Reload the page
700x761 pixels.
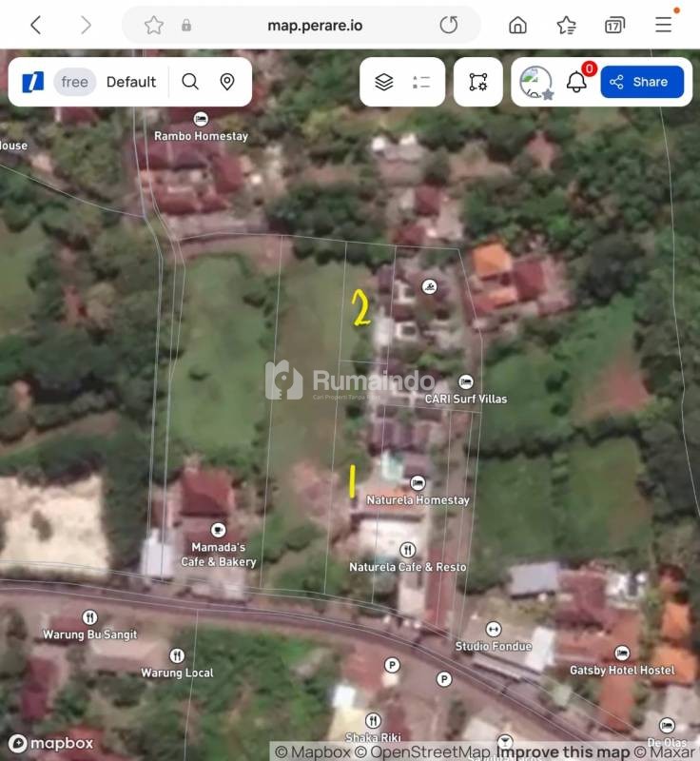coord(449,26)
